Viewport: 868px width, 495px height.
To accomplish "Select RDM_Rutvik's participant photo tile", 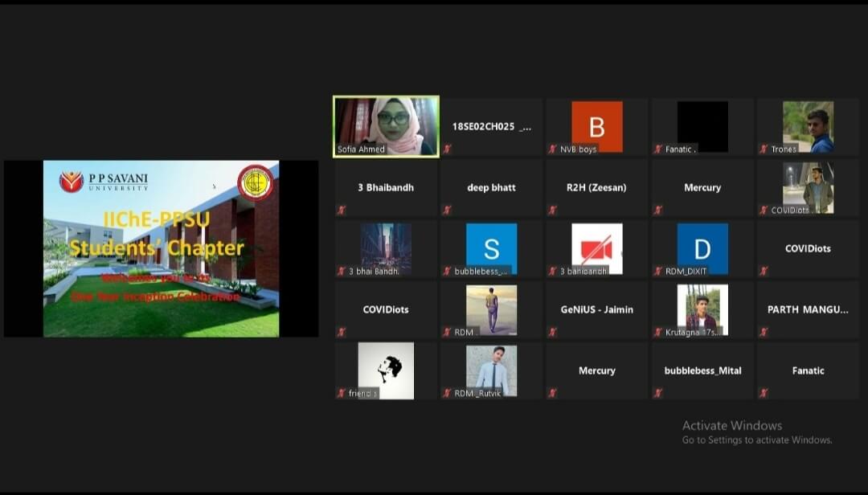I will pyautogui.click(x=491, y=370).
